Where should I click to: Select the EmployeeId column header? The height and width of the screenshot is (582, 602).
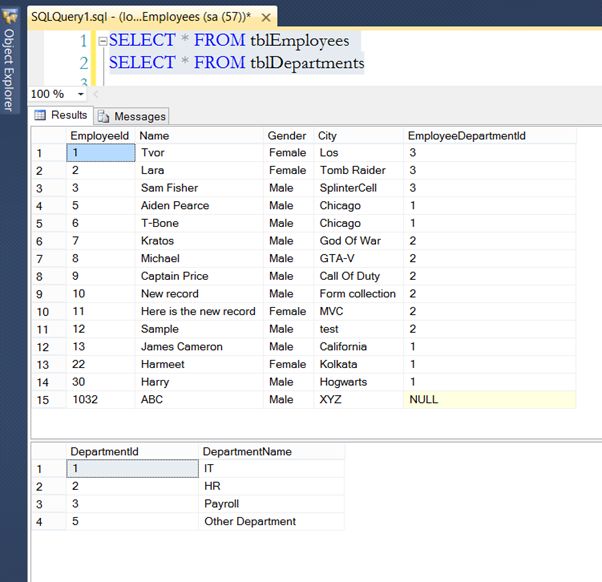[x=100, y=136]
